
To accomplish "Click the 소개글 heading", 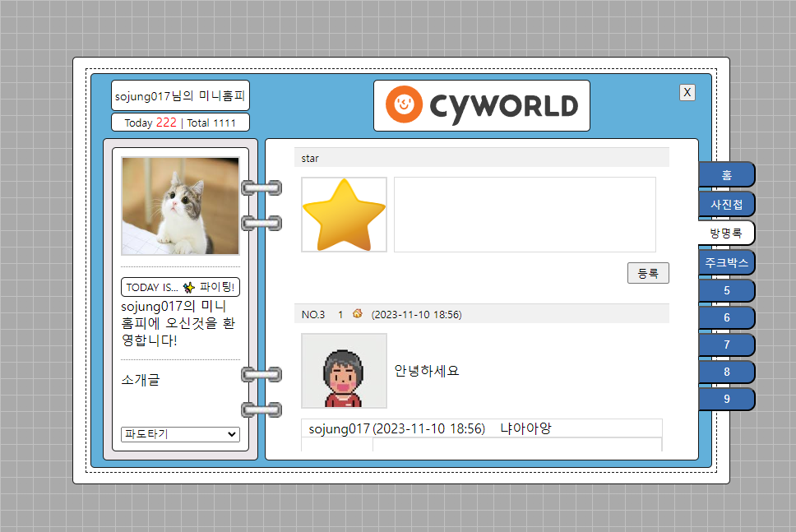I will [141, 380].
